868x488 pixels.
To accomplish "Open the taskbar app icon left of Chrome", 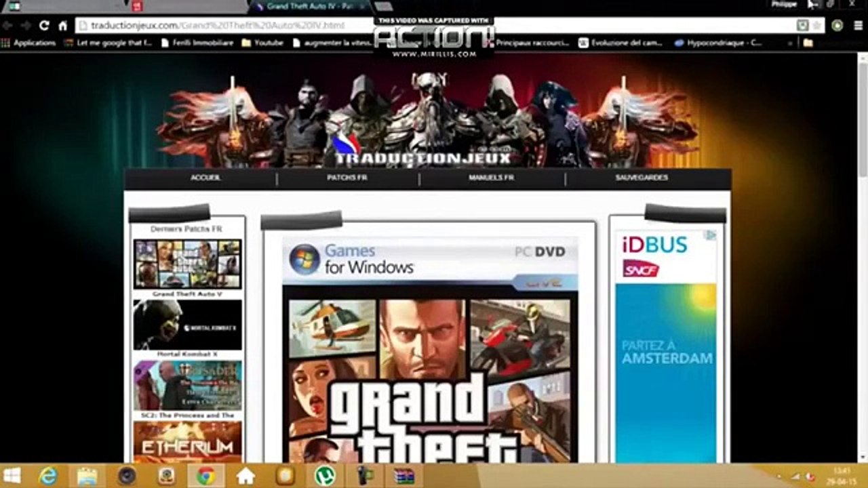I will coord(166,476).
